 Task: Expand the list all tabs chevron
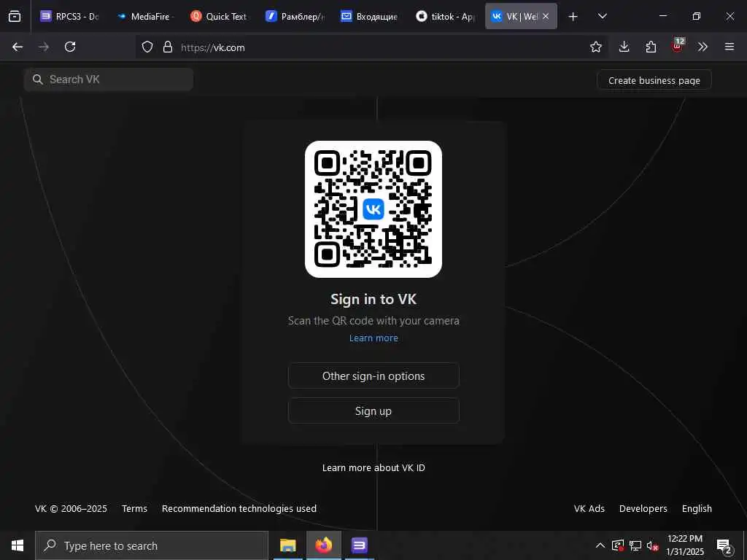pos(602,16)
